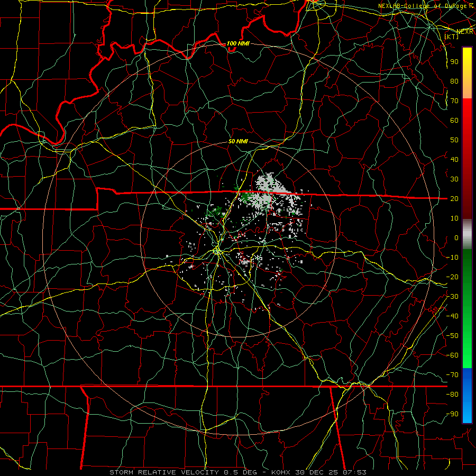Click the Storm Relative Velocity caption text

coord(237,472)
